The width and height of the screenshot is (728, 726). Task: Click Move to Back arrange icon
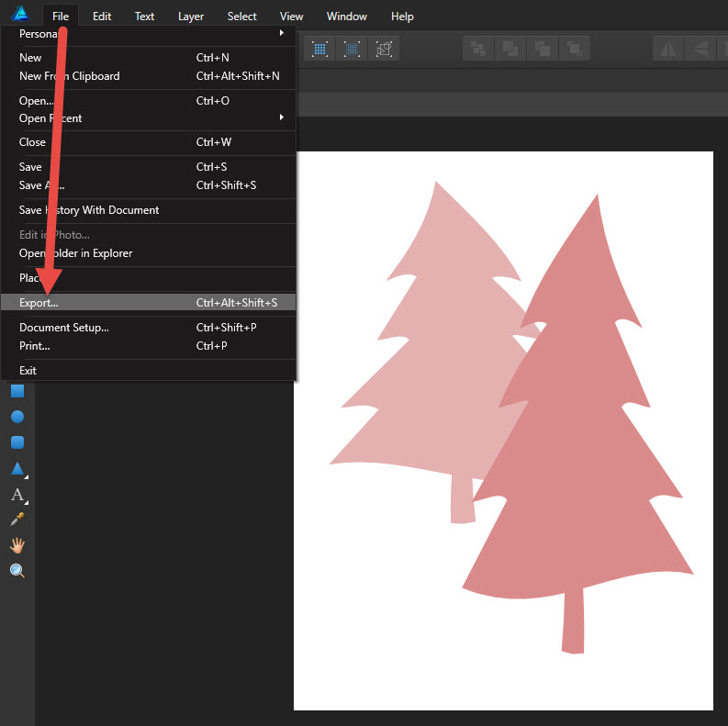[x=478, y=49]
